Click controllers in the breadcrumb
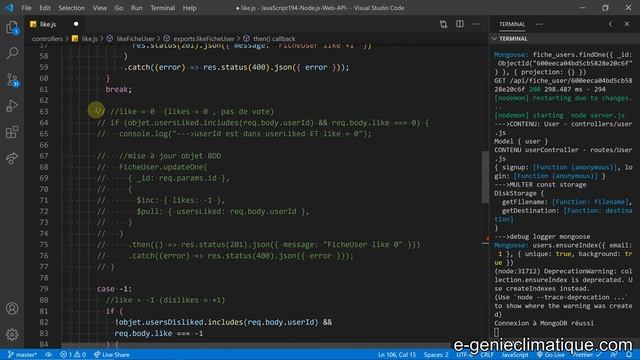 [x=47, y=39]
